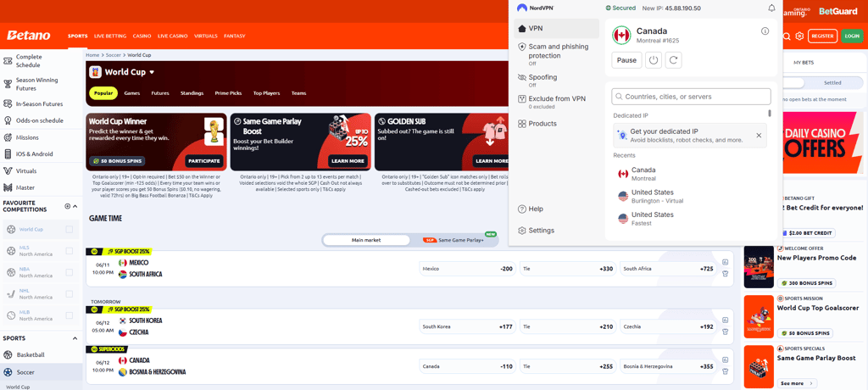The image size is (868, 390).
Task: Switch bets view to Settled
Action: 832,82
